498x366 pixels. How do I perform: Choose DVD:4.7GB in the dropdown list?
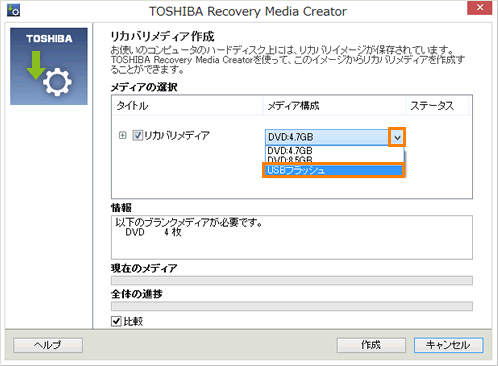pos(334,151)
